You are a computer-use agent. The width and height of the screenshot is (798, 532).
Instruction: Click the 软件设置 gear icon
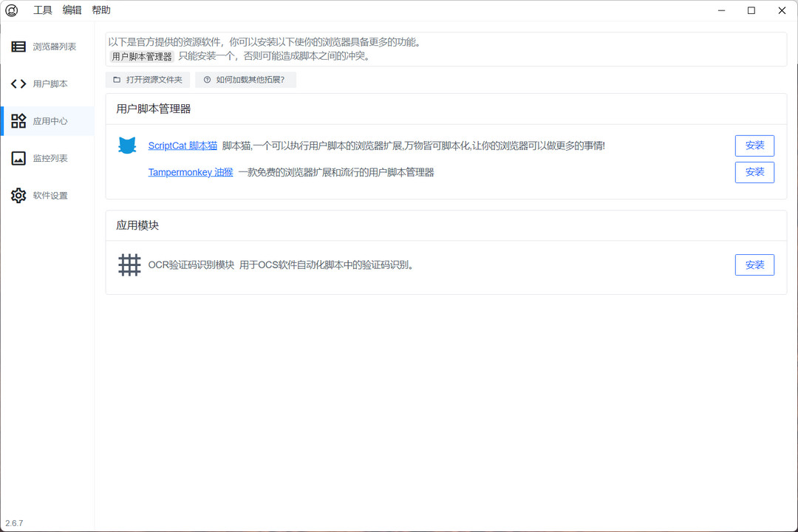click(x=18, y=195)
